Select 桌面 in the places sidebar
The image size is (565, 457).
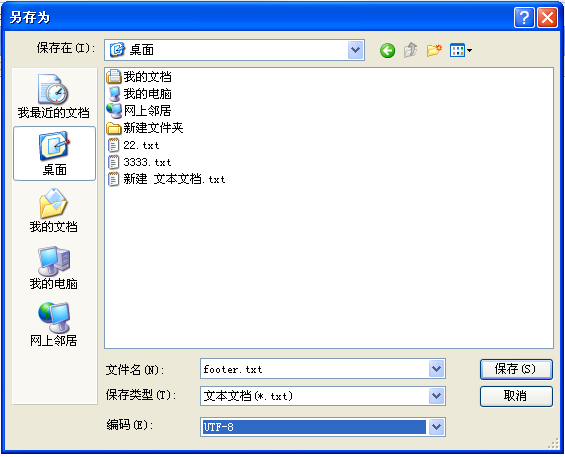coord(54,154)
